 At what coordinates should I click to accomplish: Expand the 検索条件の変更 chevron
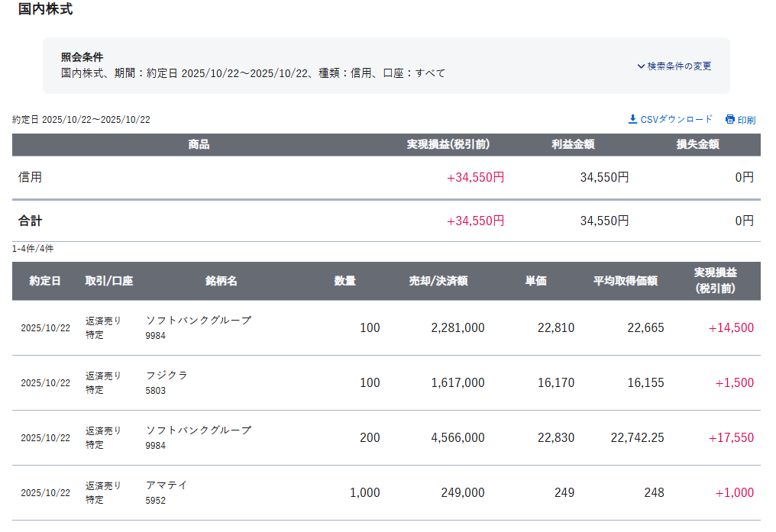pos(641,66)
